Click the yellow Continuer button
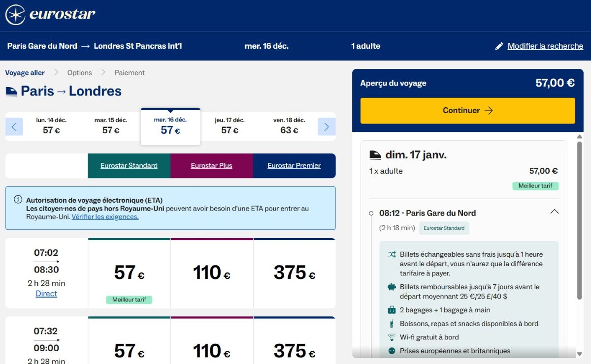This screenshot has height=364, width=591. 467,111
